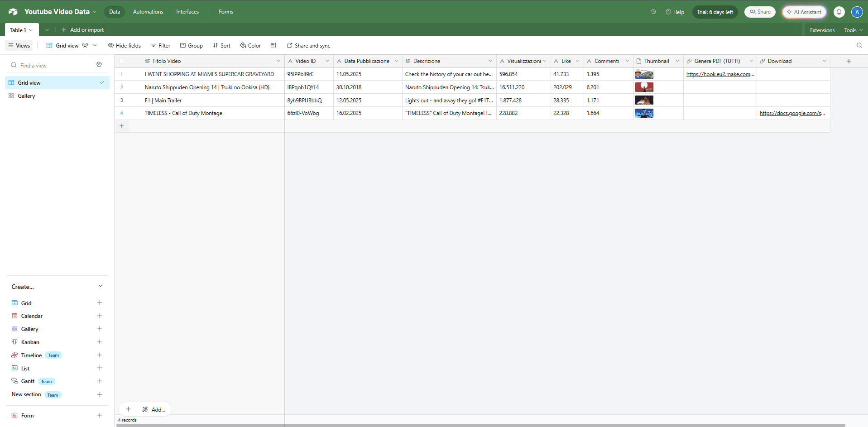Open Help menu
868x427 pixels.
click(675, 12)
